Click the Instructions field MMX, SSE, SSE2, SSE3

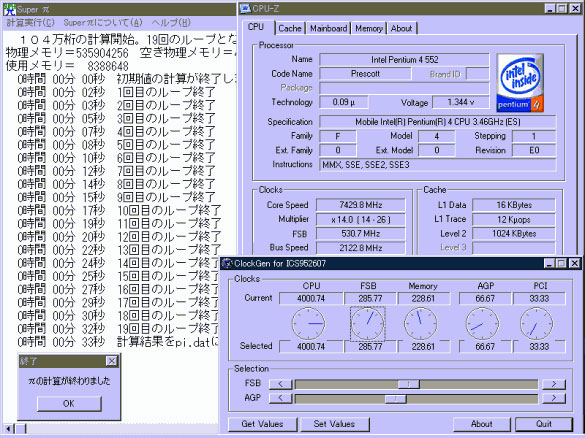(x=438, y=165)
